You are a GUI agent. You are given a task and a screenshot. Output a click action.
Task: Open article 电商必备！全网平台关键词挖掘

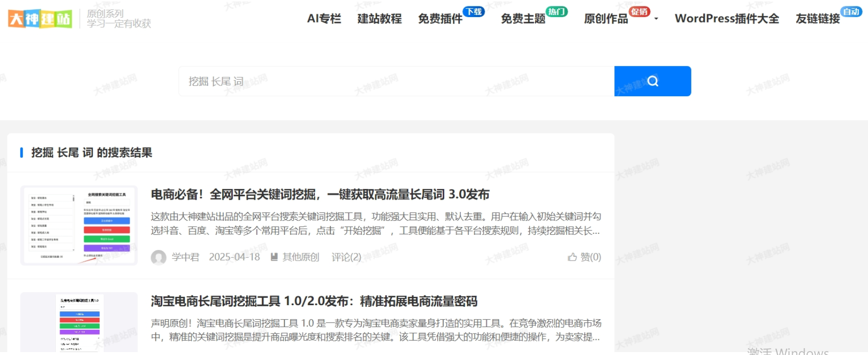pyautogui.click(x=320, y=194)
